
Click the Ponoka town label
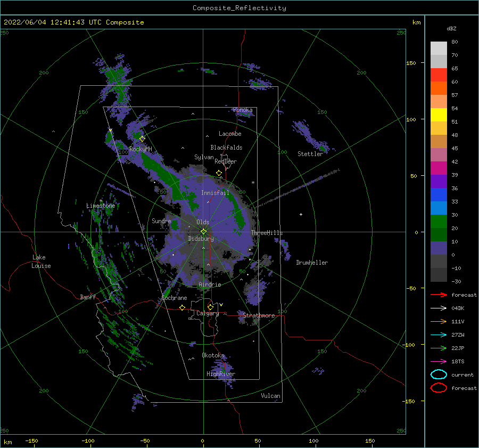point(243,110)
